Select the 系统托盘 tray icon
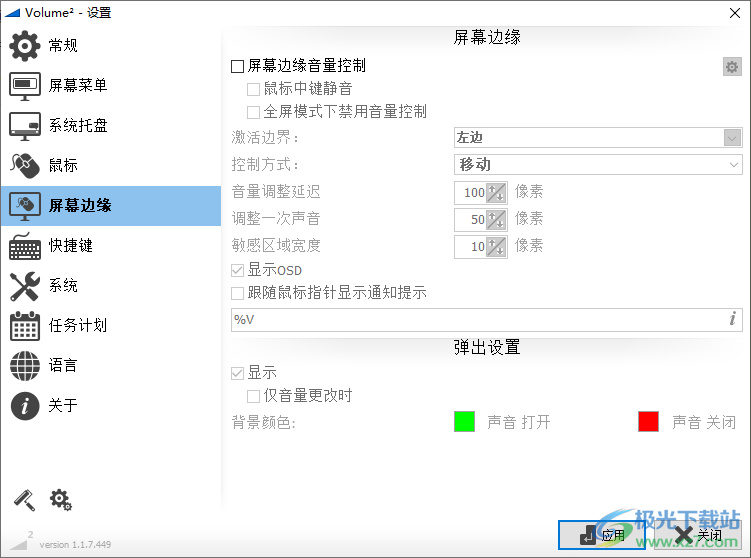This screenshot has width=751, height=558. (x=25, y=126)
